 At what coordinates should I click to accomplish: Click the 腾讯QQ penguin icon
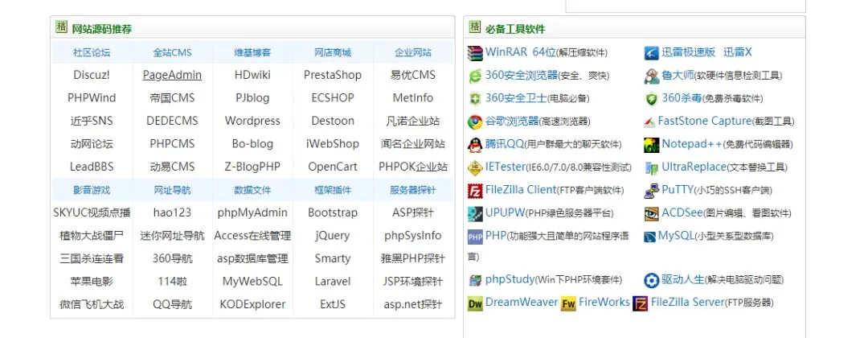(475, 145)
